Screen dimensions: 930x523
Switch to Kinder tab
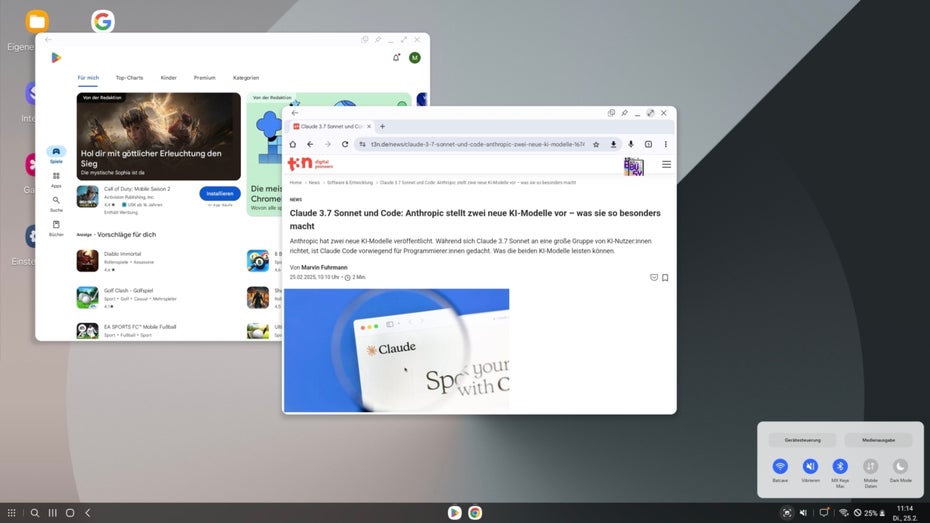pos(168,78)
